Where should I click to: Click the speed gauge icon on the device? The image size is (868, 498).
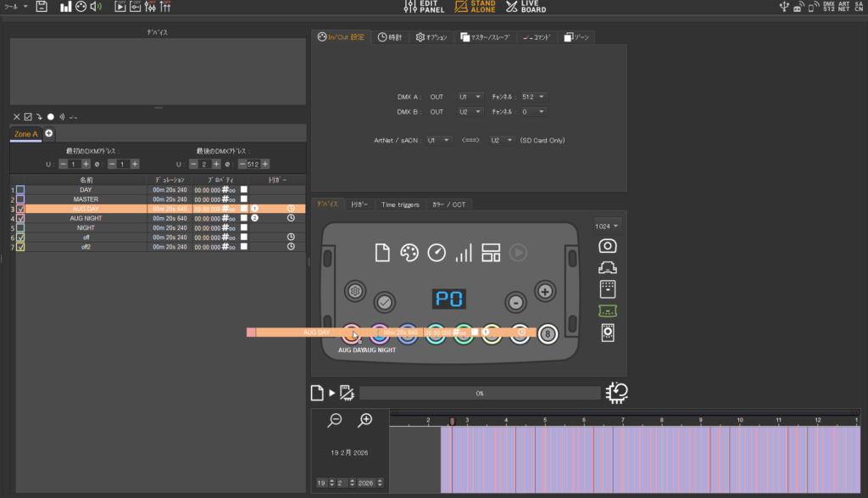[x=437, y=252]
